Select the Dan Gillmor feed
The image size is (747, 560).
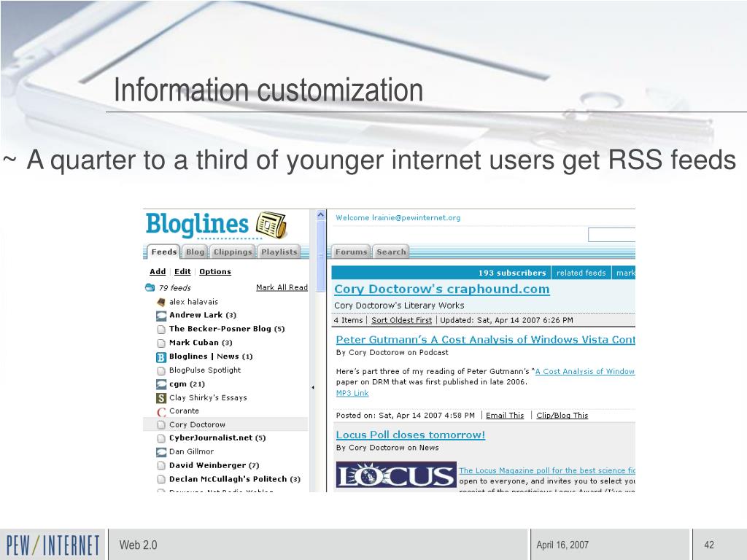click(x=191, y=452)
